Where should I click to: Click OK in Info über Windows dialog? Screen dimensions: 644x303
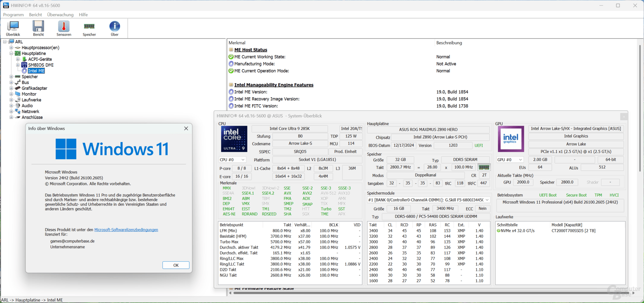click(176, 265)
